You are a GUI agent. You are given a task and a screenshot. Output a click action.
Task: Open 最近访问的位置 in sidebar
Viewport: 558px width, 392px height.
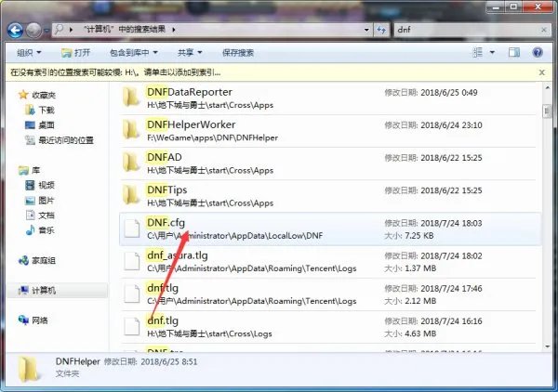click(66, 140)
